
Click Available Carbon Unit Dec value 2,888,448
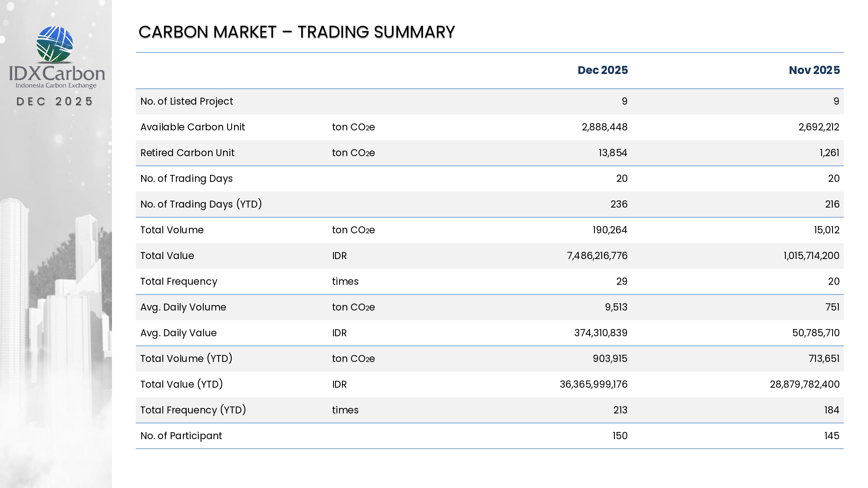[604, 127]
